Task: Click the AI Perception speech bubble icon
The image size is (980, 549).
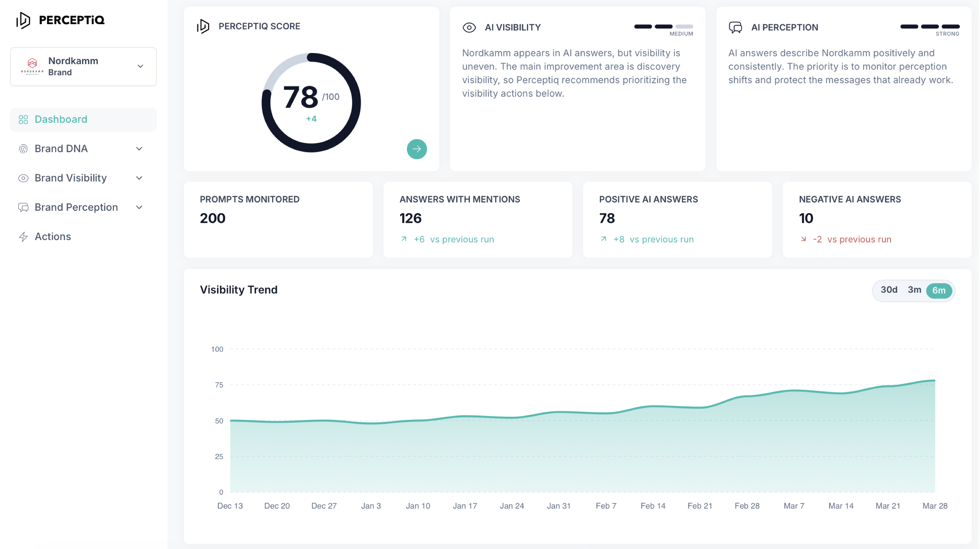Action: pyautogui.click(x=735, y=27)
